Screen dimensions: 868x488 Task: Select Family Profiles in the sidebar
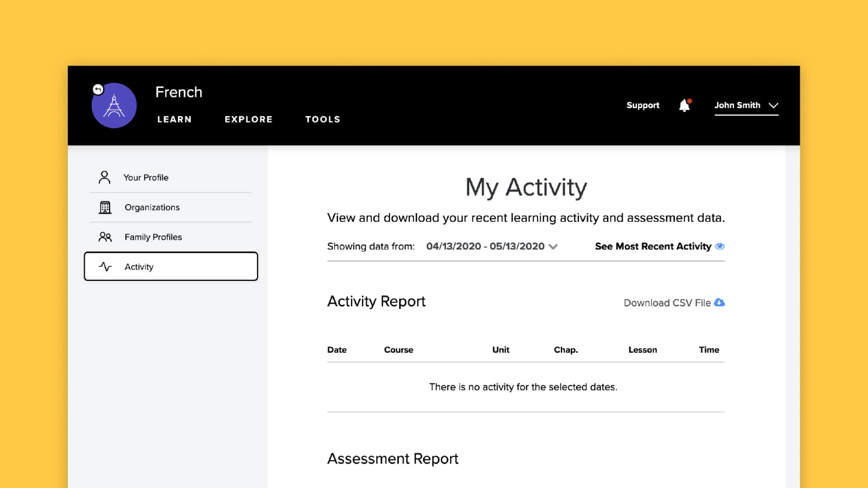click(x=153, y=237)
